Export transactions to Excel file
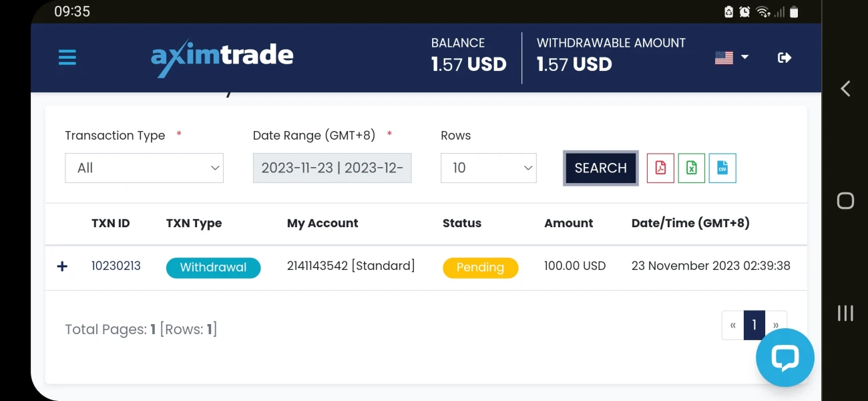868x401 pixels. 692,168
